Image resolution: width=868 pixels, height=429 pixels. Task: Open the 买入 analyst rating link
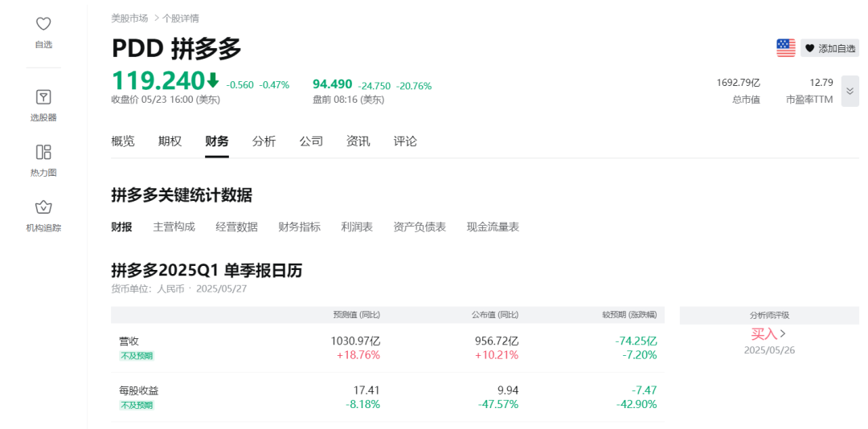point(764,333)
